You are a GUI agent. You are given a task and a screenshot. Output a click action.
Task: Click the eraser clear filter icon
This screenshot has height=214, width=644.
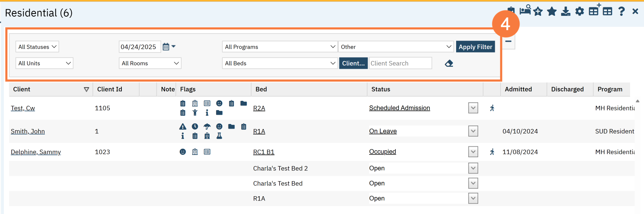449,63
